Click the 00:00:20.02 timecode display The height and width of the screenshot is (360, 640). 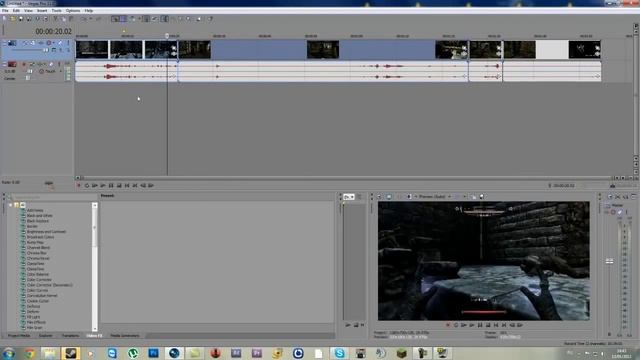(53, 31)
